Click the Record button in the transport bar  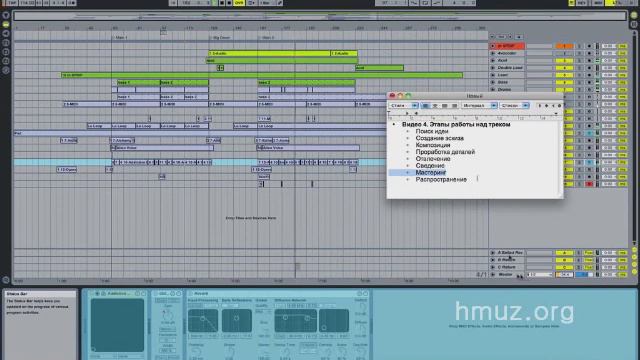pos(229,2)
